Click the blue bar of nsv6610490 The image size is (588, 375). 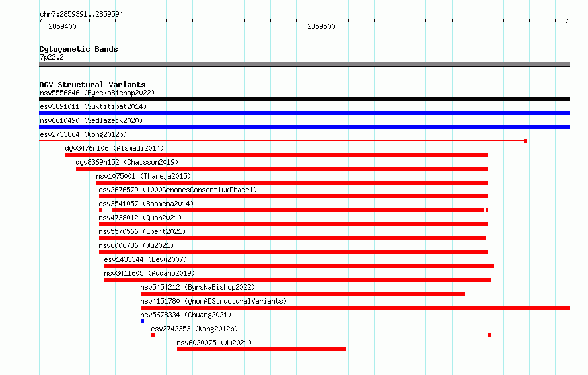coord(304,127)
